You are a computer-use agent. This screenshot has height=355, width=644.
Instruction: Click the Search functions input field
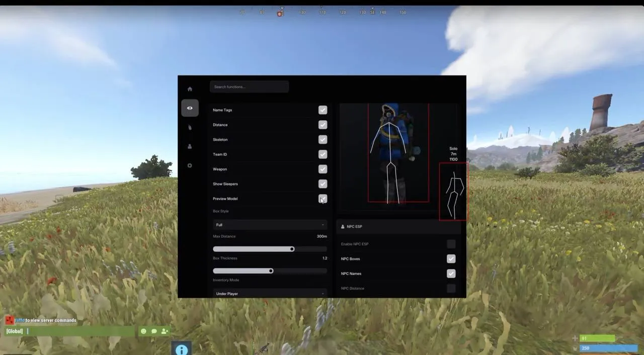click(x=249, y=87)
